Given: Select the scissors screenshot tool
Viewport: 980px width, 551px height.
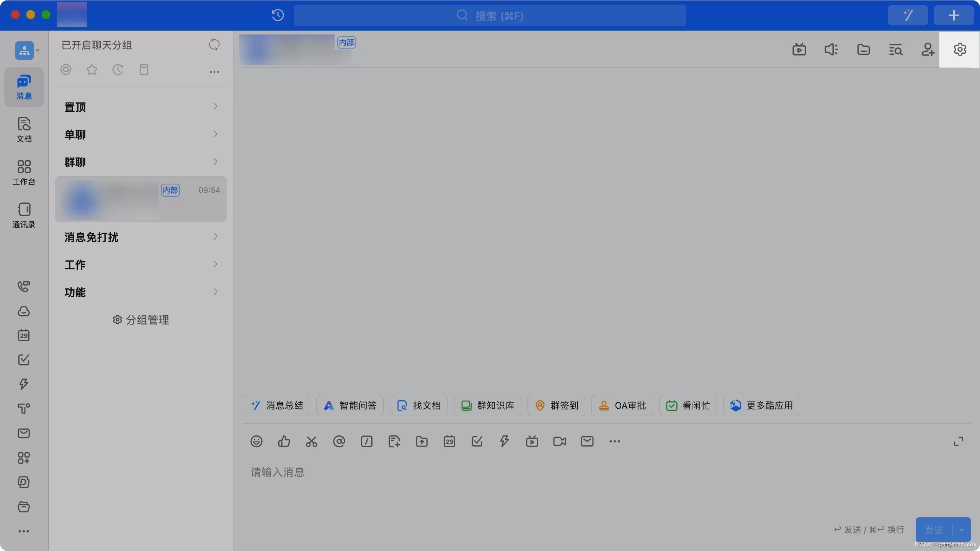Looking at the screenshot, I should pyautogui.click(x=312, y=442).
